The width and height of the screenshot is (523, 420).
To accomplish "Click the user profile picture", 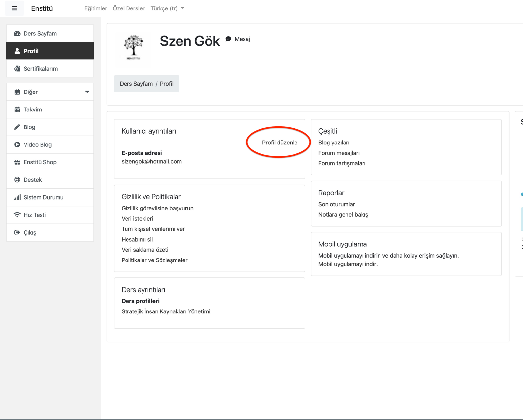I will point(133,47).
